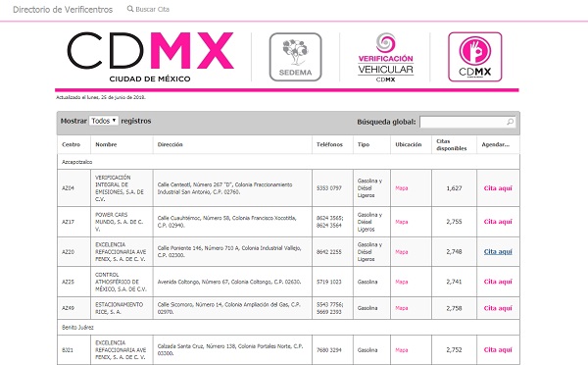Screen dimensions: 588x365
Task: Click the Verificación Vehicular CDMX logo
Action: (x=385, y=58)
